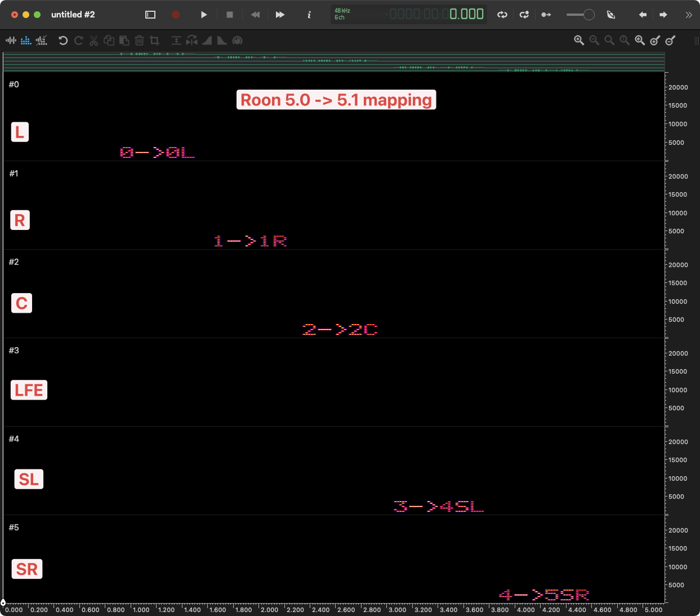Click the reverse audio icon

click(x=192, y=41)
